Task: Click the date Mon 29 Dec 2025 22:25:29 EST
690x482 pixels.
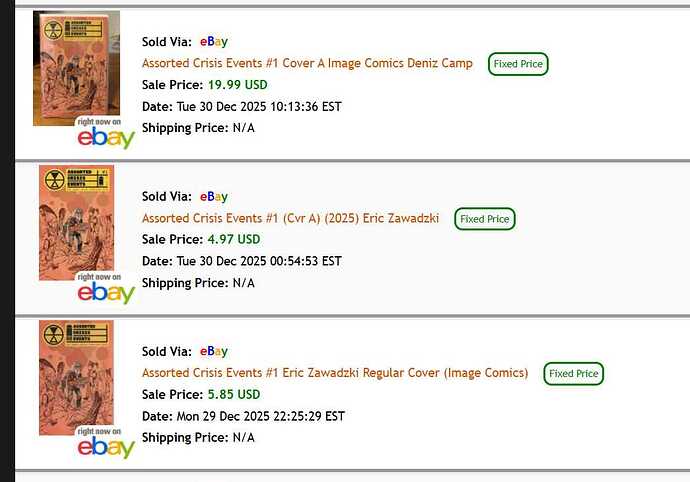Action: tap(261, 416)
